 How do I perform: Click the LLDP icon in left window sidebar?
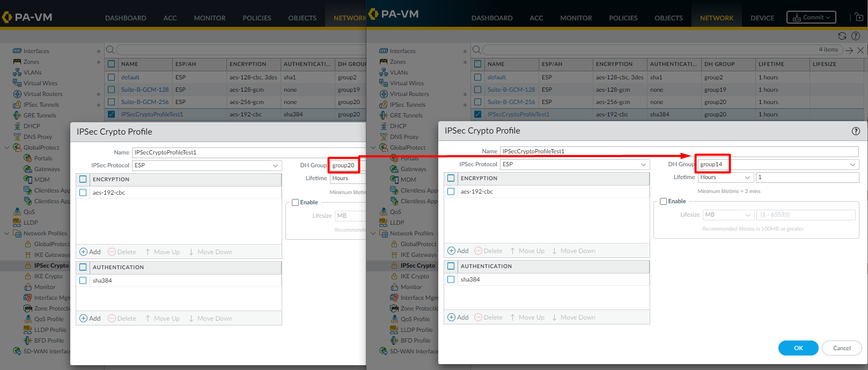[17, 223]
